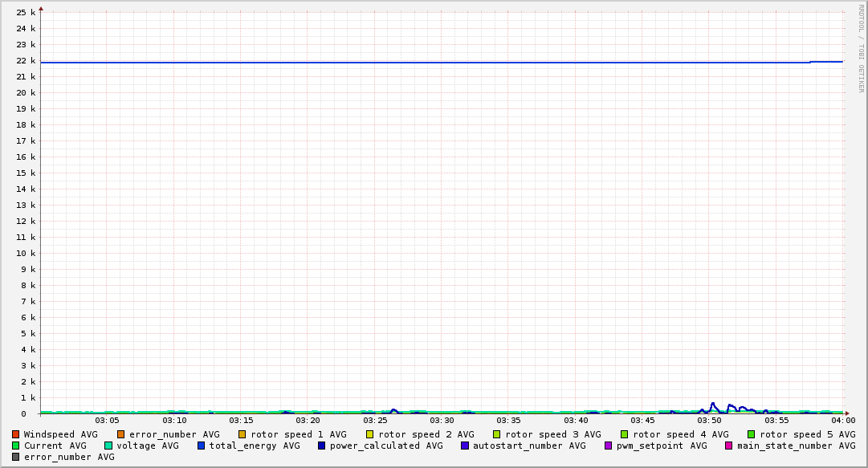This screenshot has height=468, width=868.
Task: Click the 04:00 time axis label
Action: [x=842, y=420]
